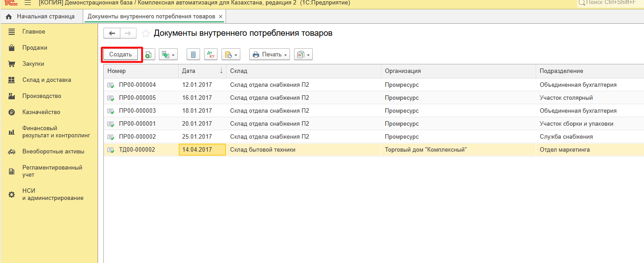Expand the Печать dropdown

pos(269,55)
